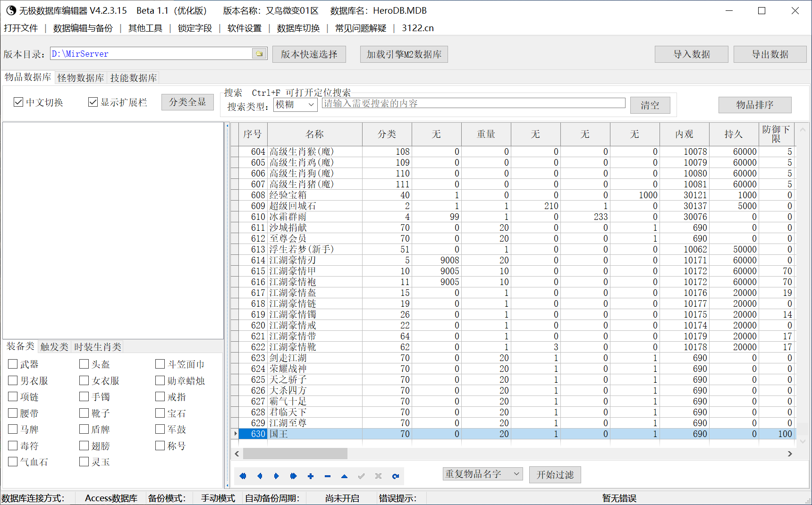Click the 清空 search button
812x505 pixels.
(650, 105)
